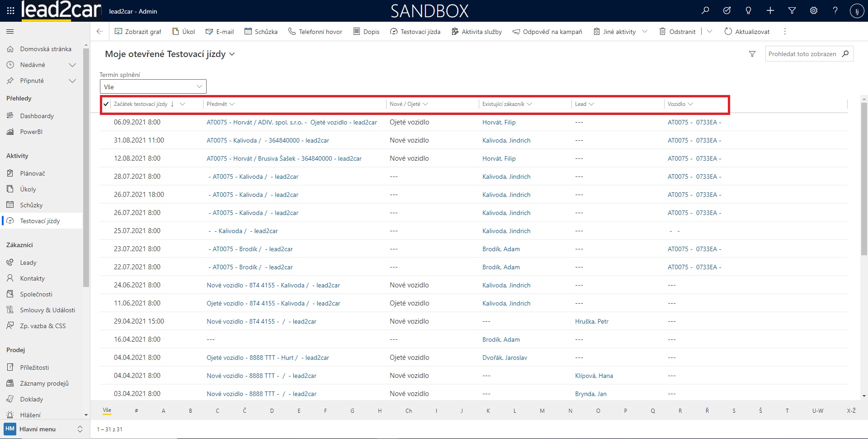Click the help question mark icon

click(x=835, y=11)
